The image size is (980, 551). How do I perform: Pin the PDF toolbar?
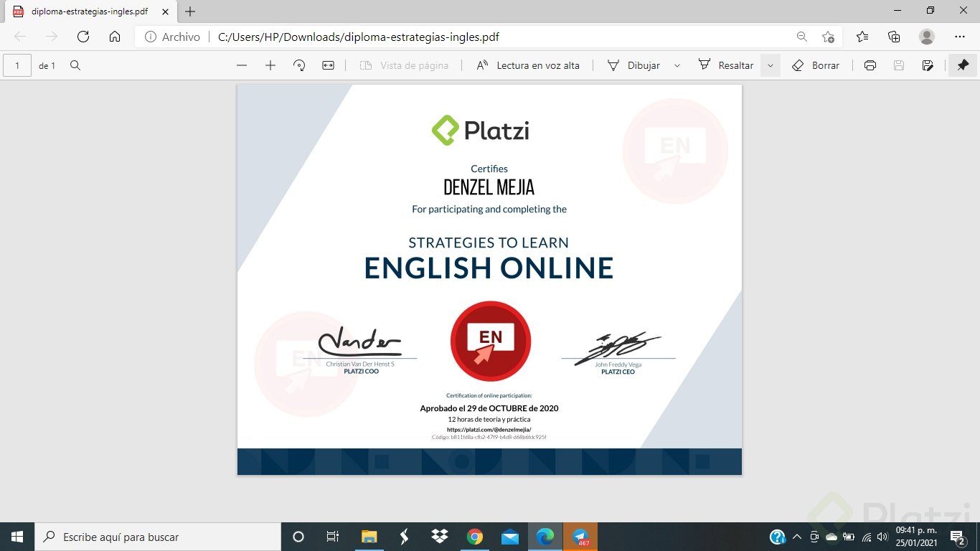click(963, 65)
